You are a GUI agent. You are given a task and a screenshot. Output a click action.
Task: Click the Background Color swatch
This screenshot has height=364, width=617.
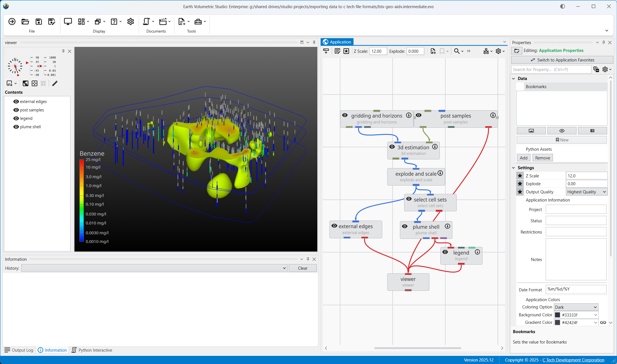(x=557, y=315)
